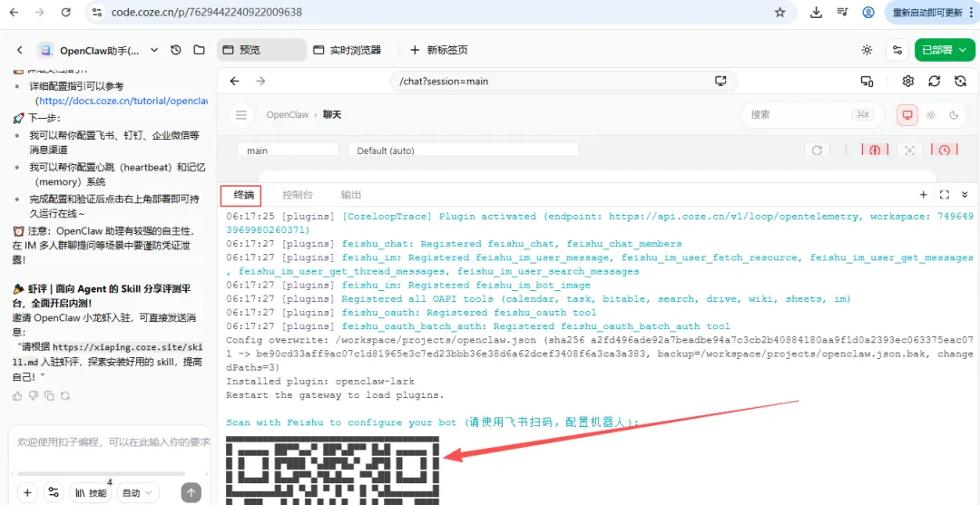Select dark theme moon icon
This screenshot has height=505, width=980.
tap(954, 115)
